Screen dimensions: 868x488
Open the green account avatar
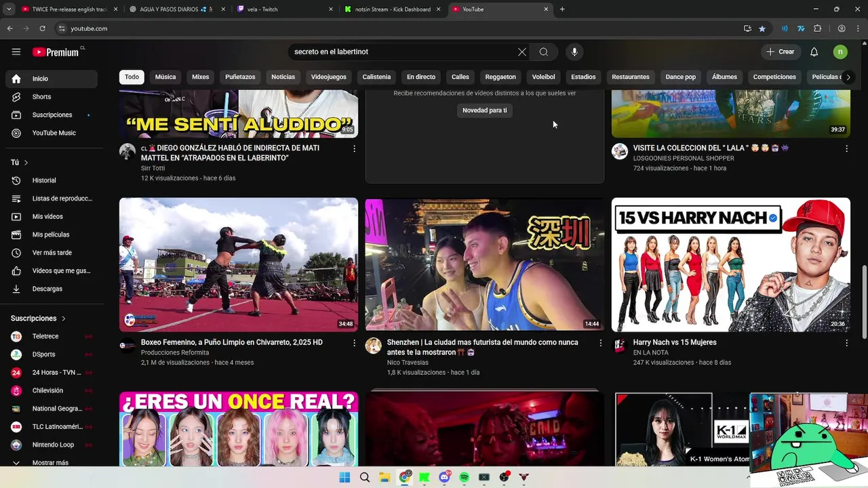[x=840, y=52]
